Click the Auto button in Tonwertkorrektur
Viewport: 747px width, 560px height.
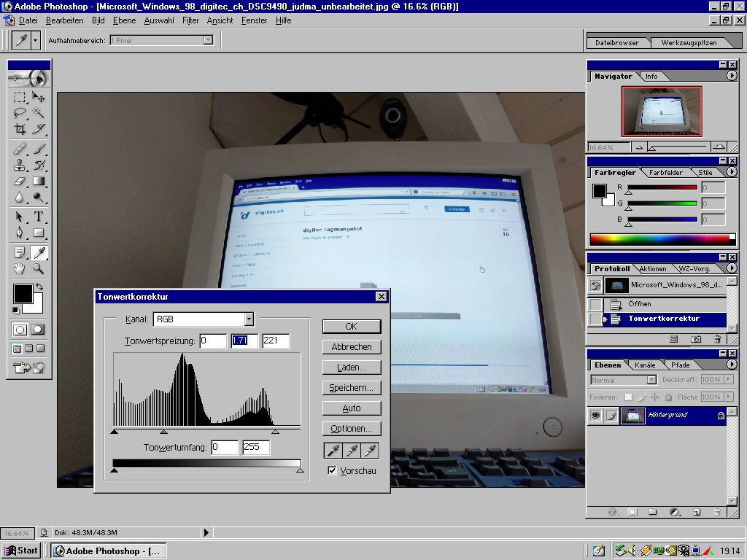(x=352, y=408)
